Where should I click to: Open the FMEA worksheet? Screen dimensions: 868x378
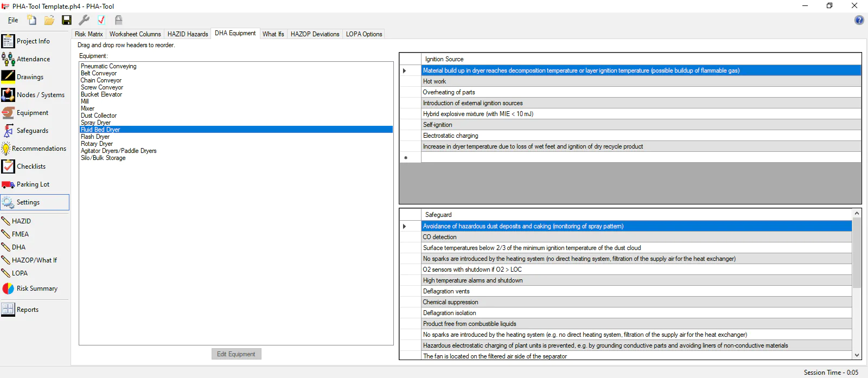[x=35, y=234]
